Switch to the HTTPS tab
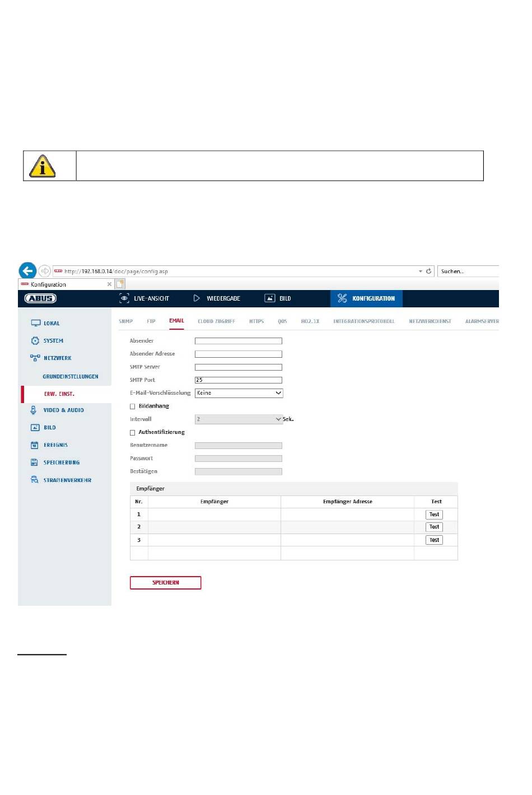 pyautogui.click(x=256, y=321)
